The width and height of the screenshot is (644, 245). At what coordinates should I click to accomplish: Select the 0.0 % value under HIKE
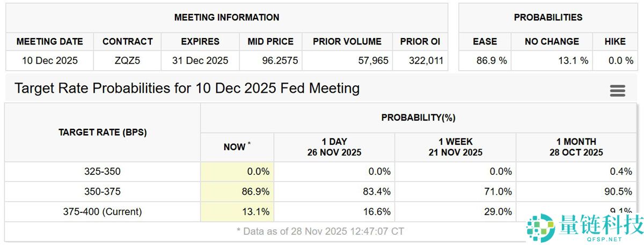tap(621, 61)
